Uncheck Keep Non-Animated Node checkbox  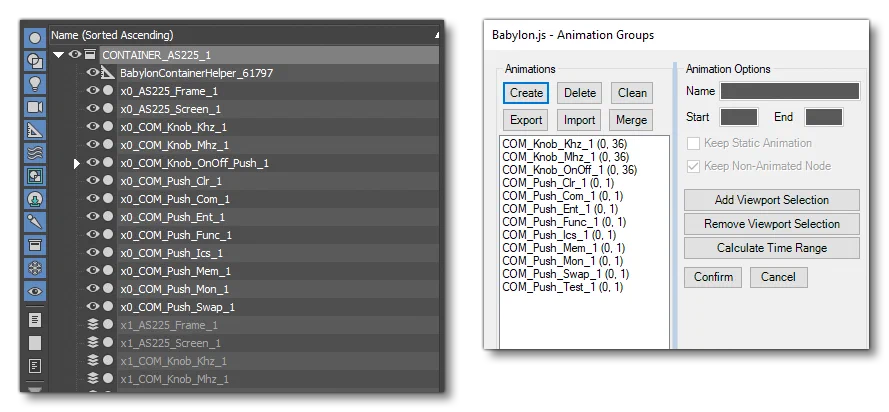coord(693,167)
